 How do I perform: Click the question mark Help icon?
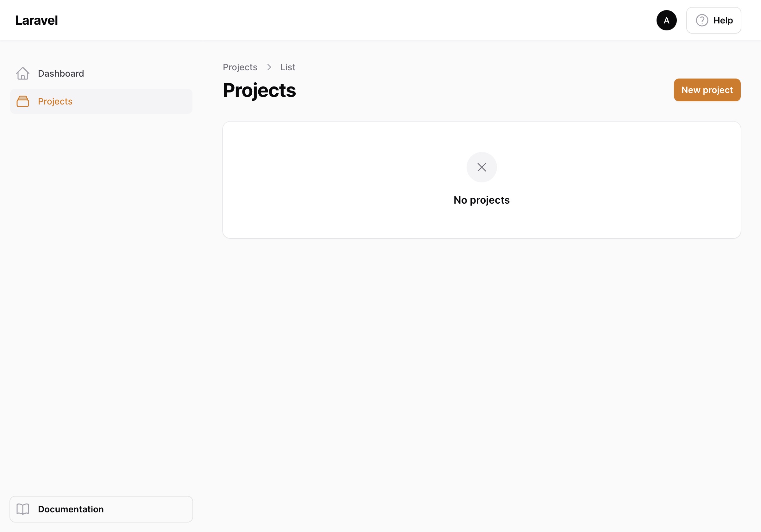click(702, 20)
